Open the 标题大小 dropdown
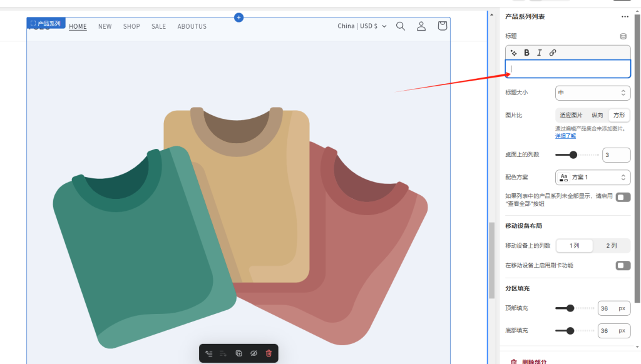This screenshot has height=364, width=641. (592, 93)
